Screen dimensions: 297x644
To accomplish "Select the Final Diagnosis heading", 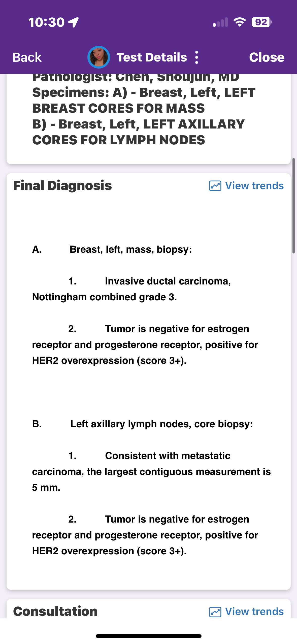I will tap(62, 185).
